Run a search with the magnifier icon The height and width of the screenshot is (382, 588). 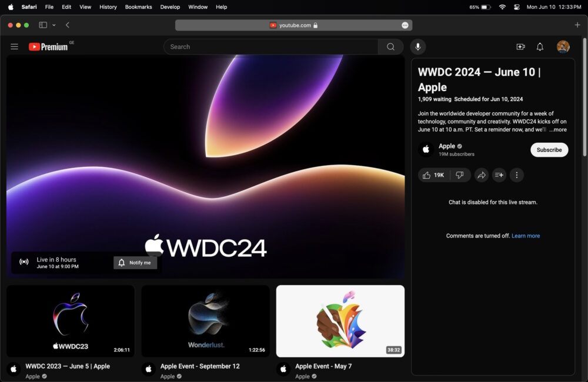pos(390,46)
